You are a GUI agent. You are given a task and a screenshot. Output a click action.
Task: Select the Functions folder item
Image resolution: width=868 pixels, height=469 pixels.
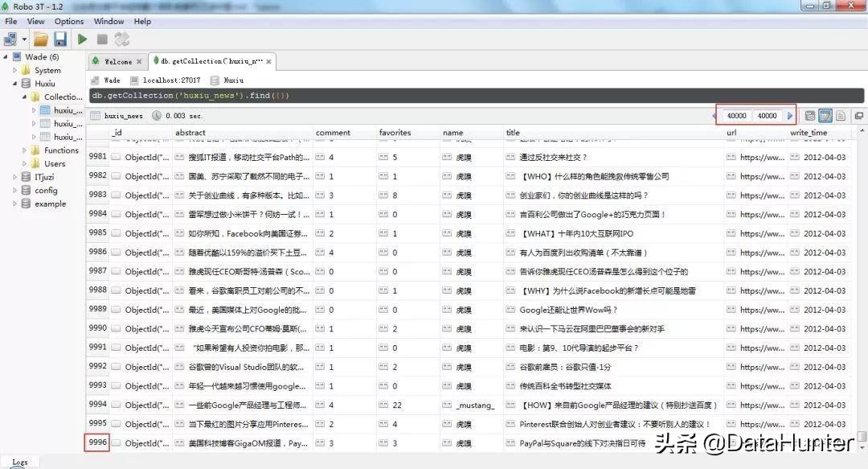(x=61, y=150)
